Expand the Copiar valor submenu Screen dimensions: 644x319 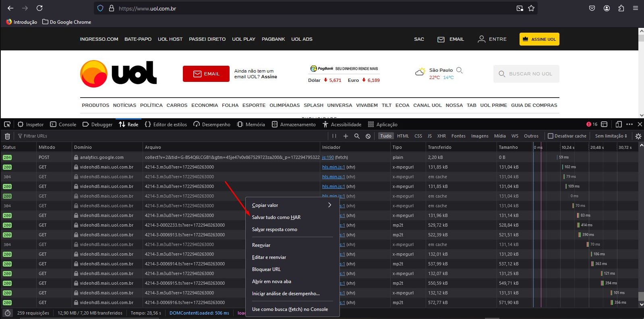292,205
